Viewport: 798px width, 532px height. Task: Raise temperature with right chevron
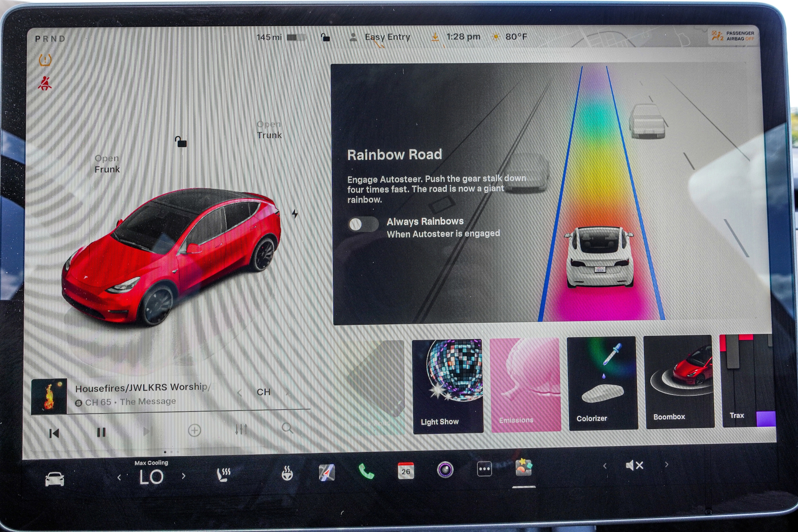coord(184,476)
